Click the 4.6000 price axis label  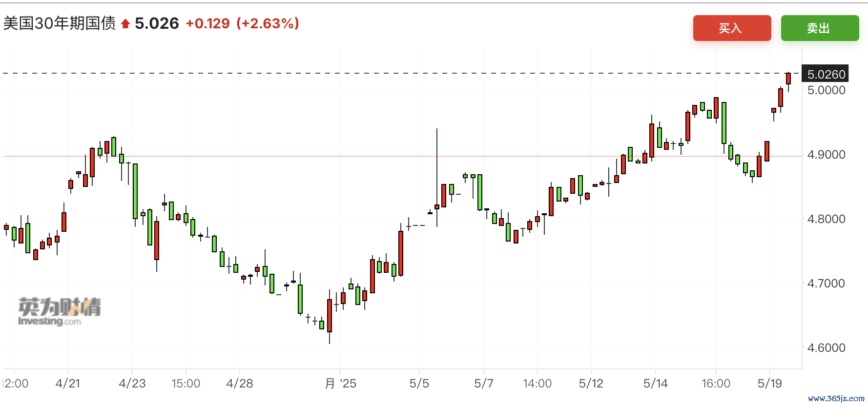(826, 348)
